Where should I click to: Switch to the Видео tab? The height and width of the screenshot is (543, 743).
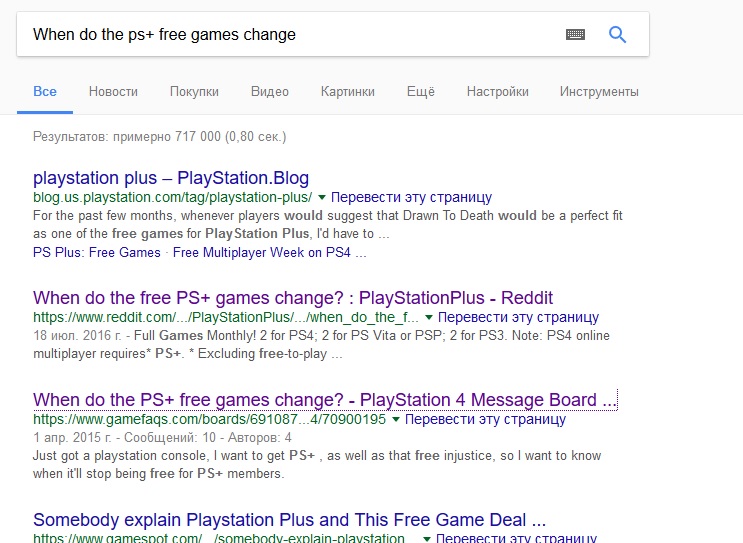click(x=270, y=91)
